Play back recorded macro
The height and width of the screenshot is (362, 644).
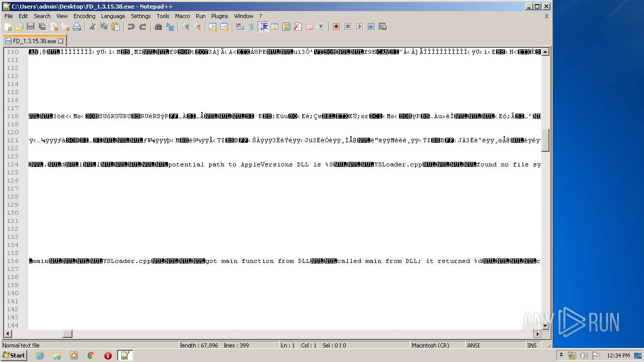coord(359,27)
